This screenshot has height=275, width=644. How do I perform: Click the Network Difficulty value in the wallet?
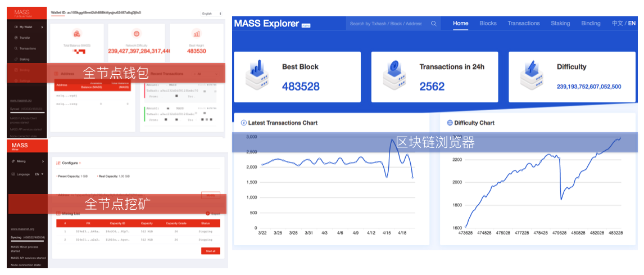(x=139, y=51)
